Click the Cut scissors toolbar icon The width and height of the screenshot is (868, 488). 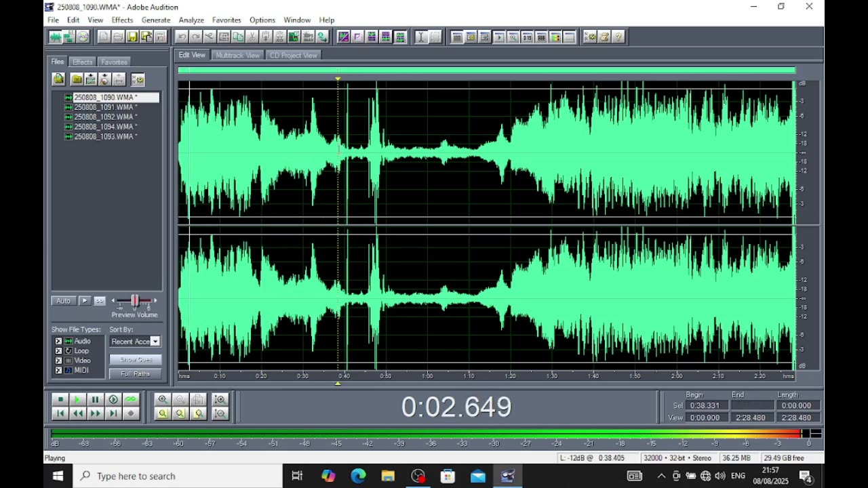(x=252, y=37)
